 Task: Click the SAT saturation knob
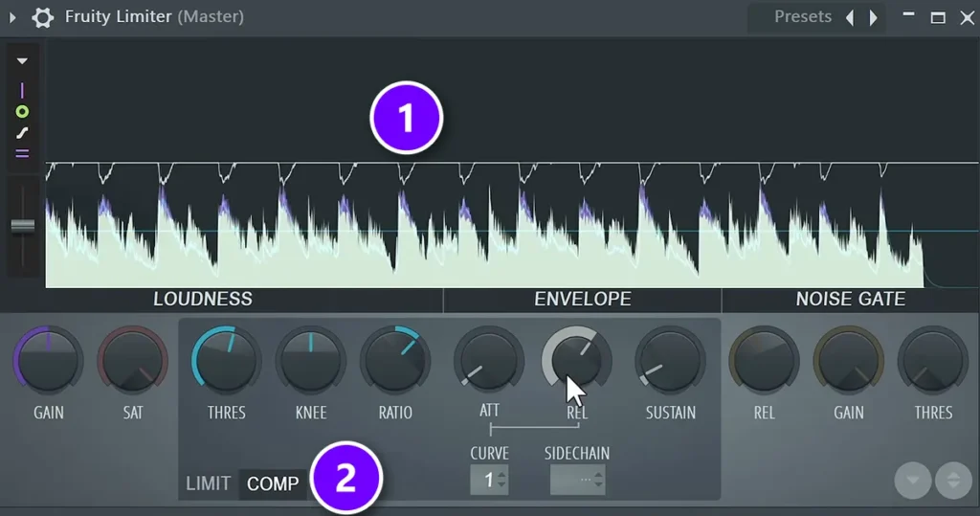click(132, 361)
